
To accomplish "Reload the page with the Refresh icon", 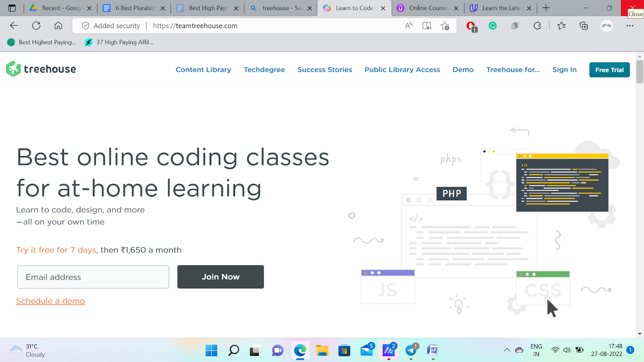I will pos(36,26).
